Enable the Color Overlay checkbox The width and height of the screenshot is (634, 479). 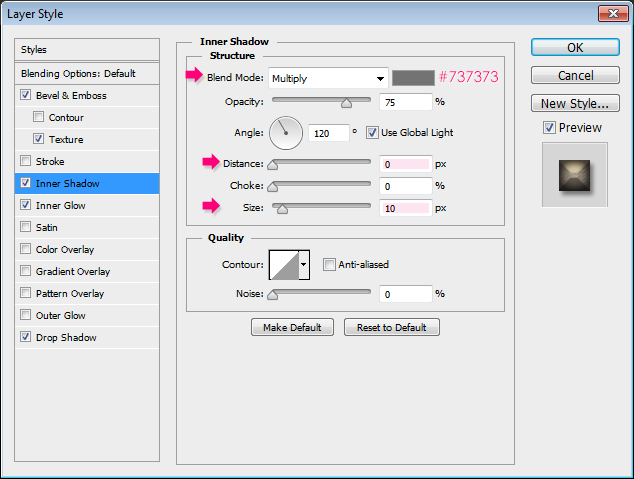coord(25,249)
